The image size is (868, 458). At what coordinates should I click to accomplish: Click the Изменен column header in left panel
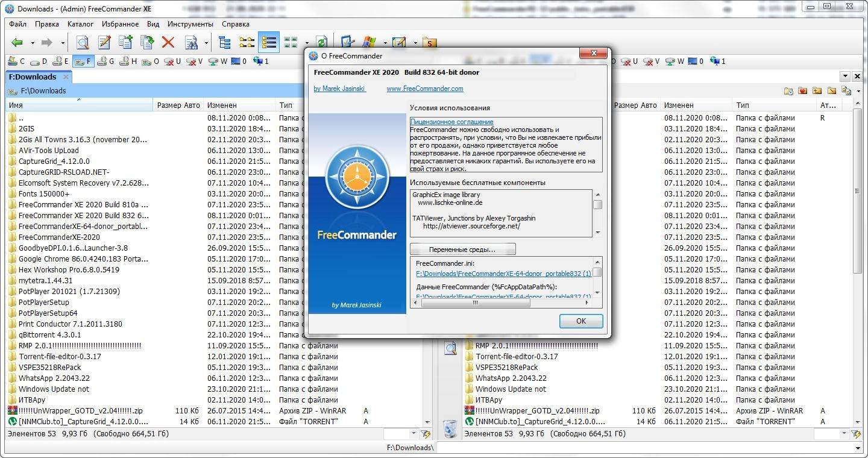click(x=238, y=105)
